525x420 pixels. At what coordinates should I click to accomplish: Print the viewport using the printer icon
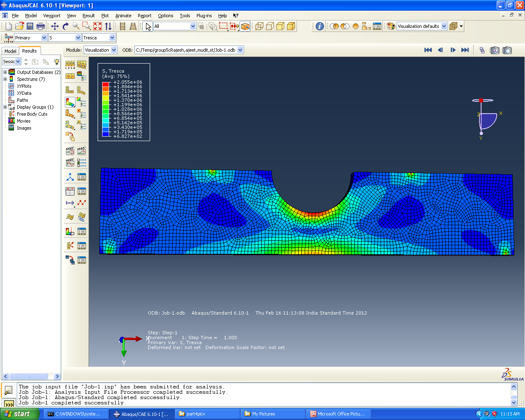point(41,26)
